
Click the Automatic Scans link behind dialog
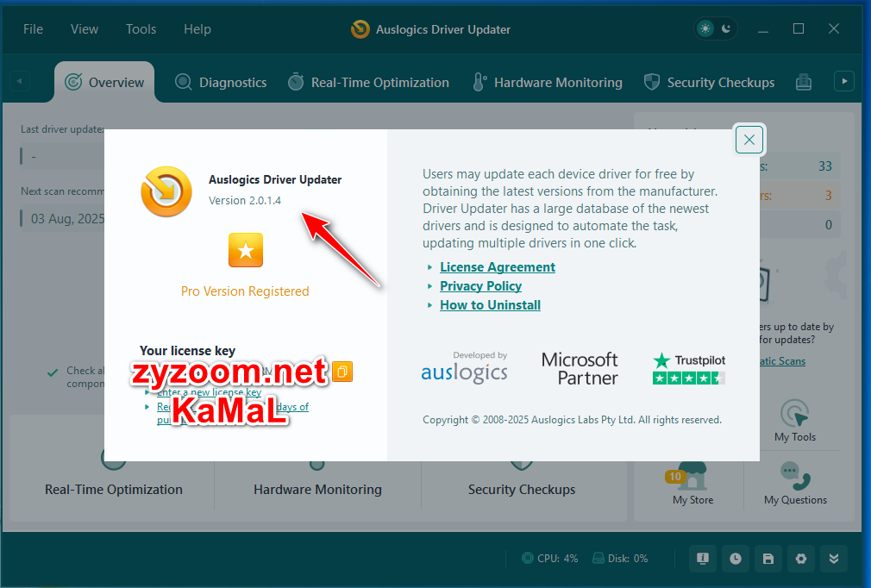[x=782, y=361]
